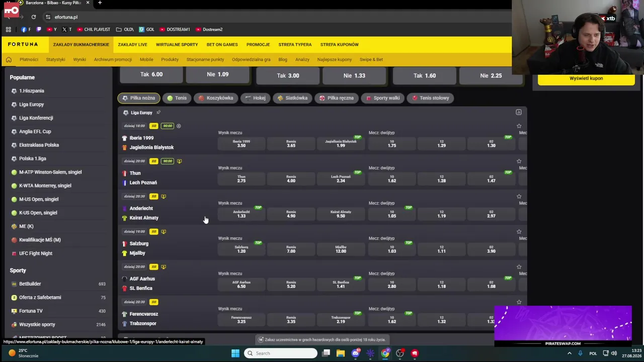Select the Piłka nożna sport filter
Image resolution: width=644 pixels, height=362 pixels.
tap(139, 98)
